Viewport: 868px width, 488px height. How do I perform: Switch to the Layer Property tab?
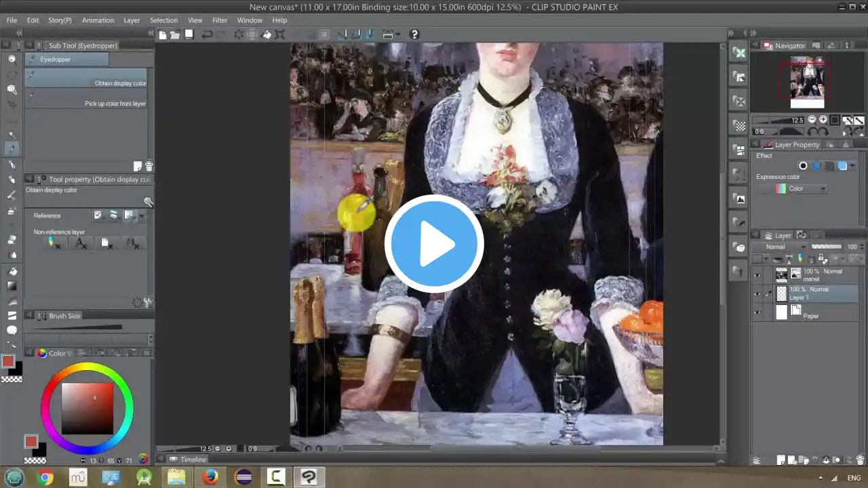[x=791, y=144]
